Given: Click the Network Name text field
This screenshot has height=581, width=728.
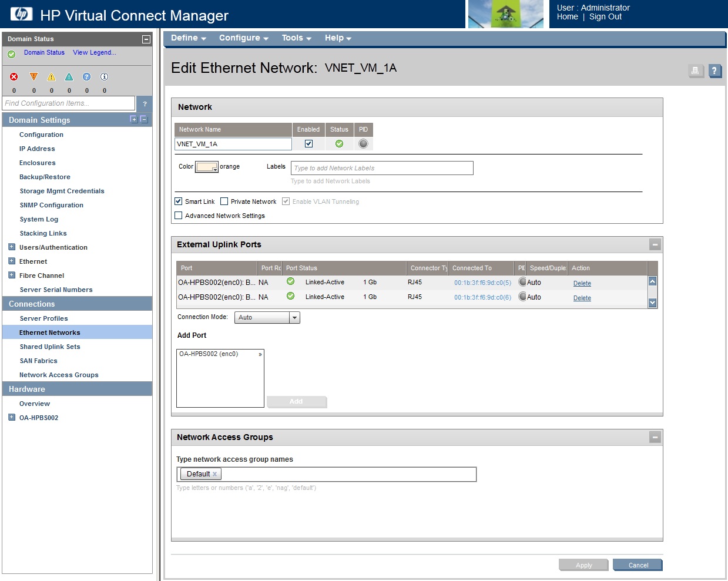Looking at the screenshot, I should click(233, 144).
